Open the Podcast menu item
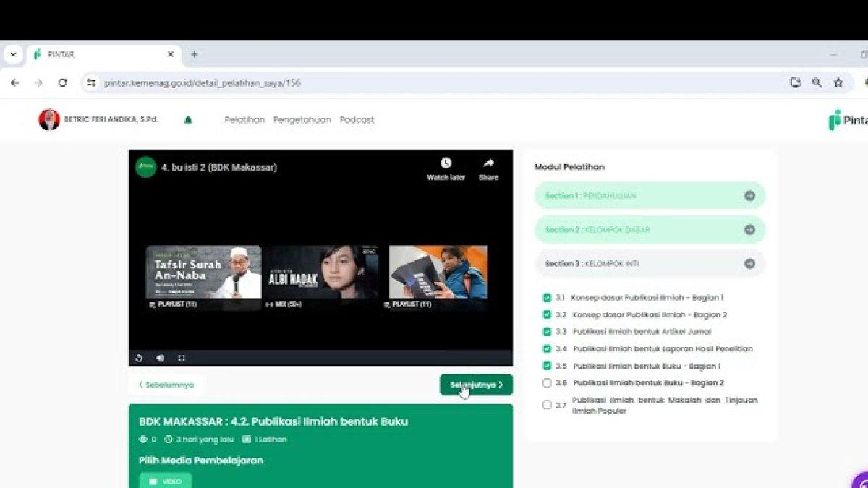The height and width of the screenshot is (488, 868). (x=357, y=120)
